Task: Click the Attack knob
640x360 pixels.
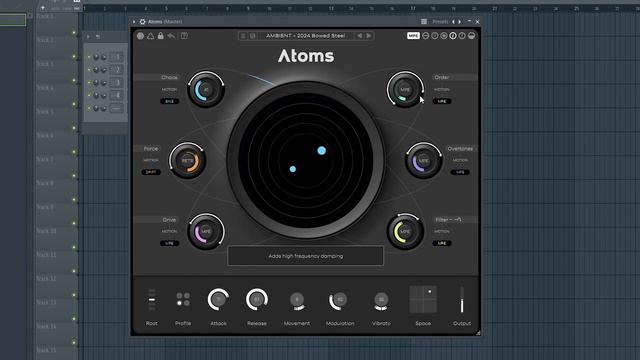Action: (218, 300)
